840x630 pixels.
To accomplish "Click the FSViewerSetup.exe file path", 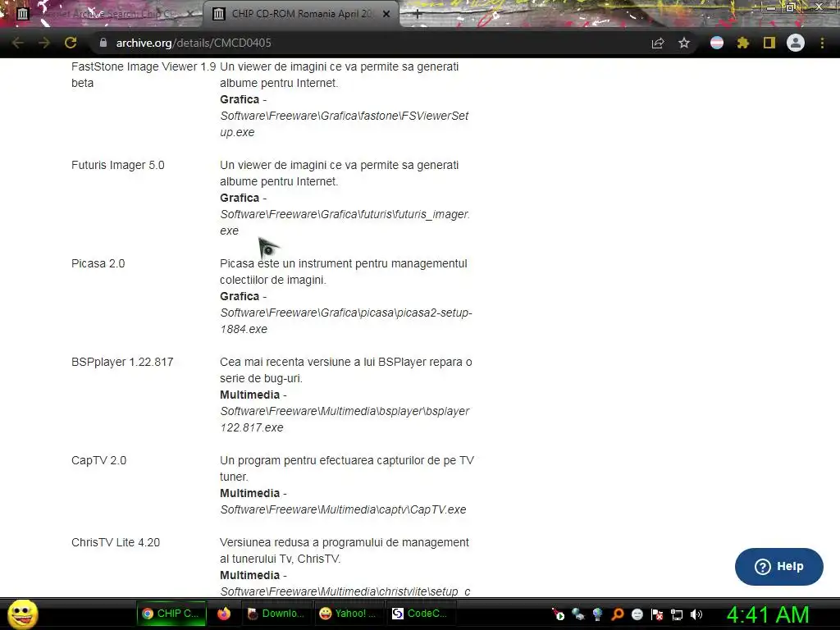I will coord(345,125).
